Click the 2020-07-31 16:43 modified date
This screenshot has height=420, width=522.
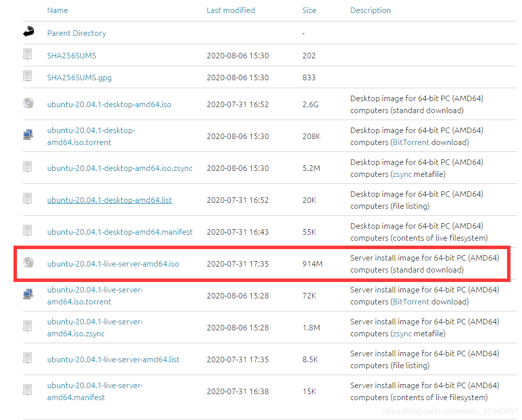pos(238,232)
